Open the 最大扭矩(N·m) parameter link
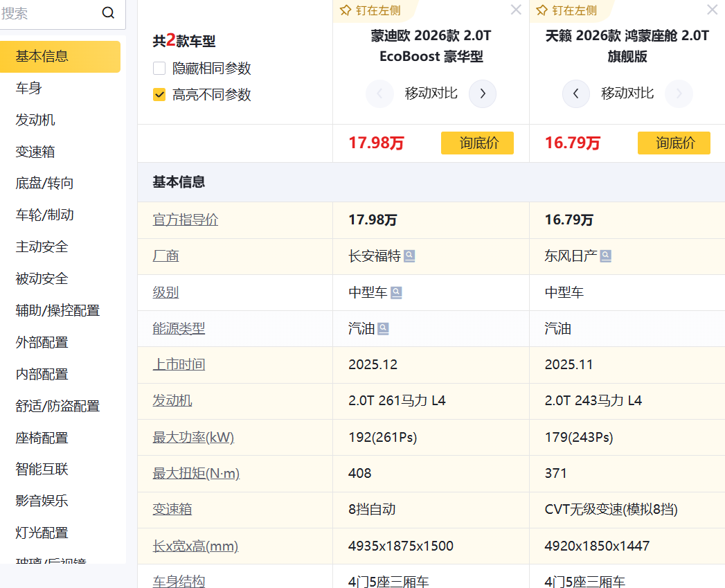725x588 pixels. point(196,474)
